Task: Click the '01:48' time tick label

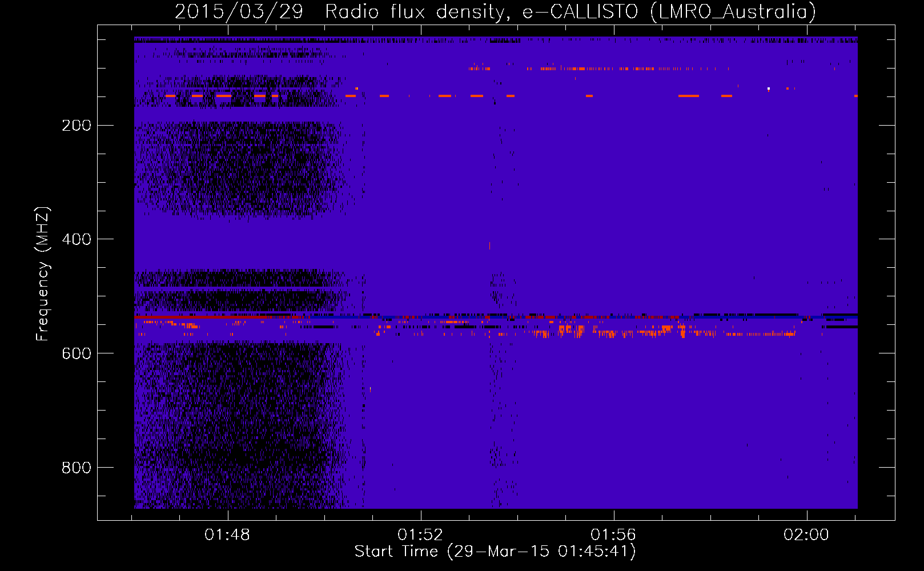Action: coord(227,535)
